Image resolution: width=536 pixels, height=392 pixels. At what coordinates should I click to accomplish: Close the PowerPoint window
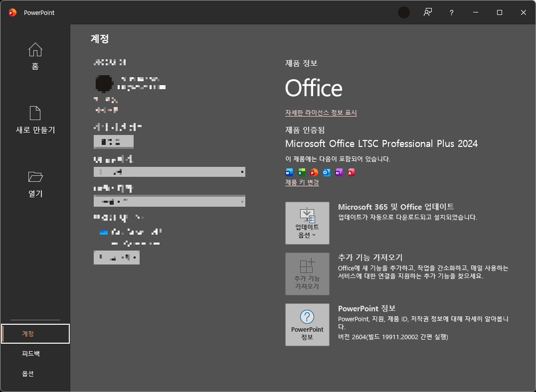click(x=524, y=12)
